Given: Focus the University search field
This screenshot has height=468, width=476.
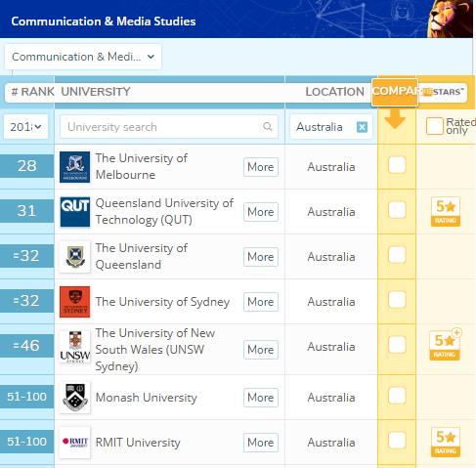Looking at the screenshot, I should point(169,127).
